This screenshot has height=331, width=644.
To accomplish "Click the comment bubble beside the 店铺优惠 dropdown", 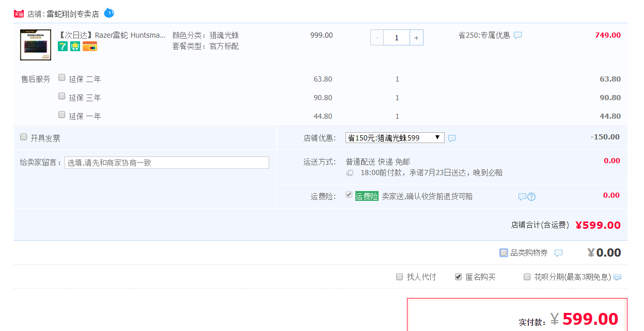I will click(x=452, y=138).
